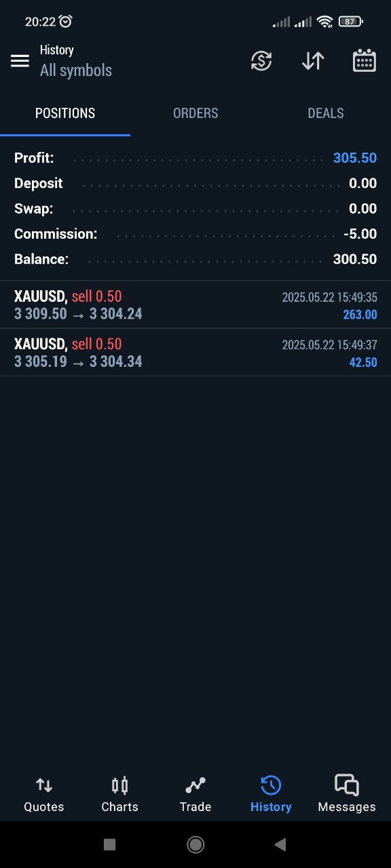
Task: Tap the currency refresh symbol filter icon
Action: tap(261, 61)
